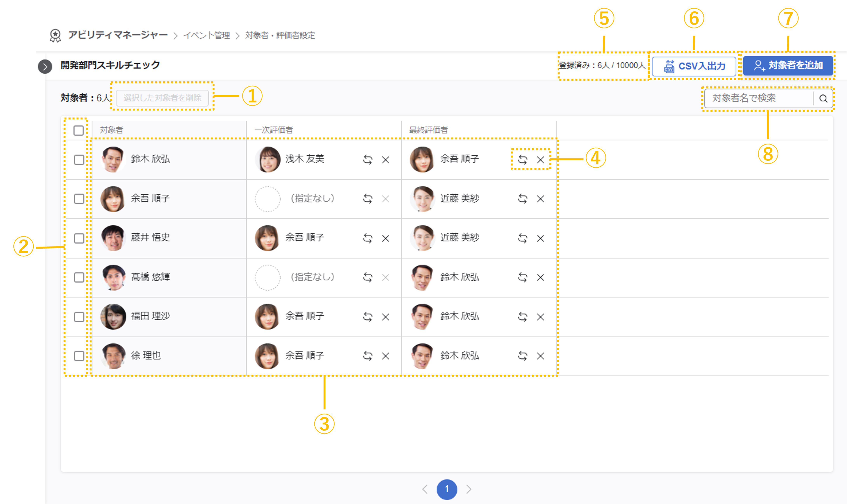The image size is (847, 504).
Task: Remove primary evaluator 浅木 友美 in 鈴木 欣弘 row
Action: (x=385, y=160)
